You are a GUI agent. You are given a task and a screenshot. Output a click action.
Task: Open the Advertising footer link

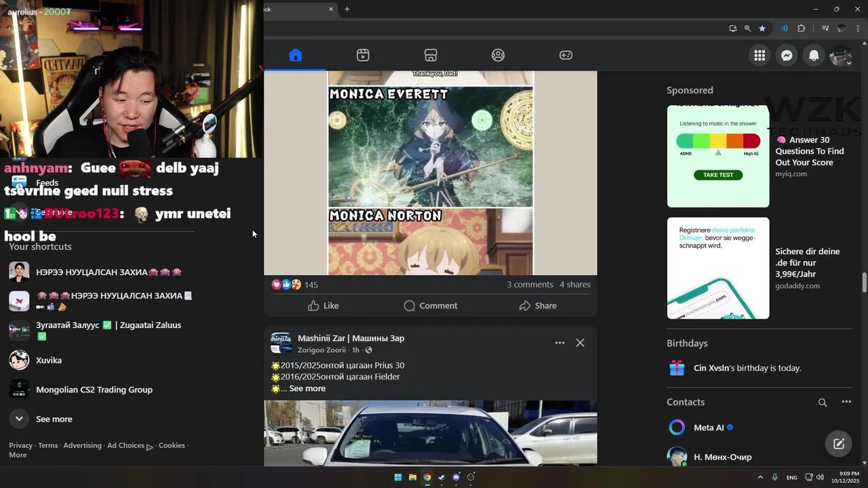pyautogui.click(x=82, y=445)
